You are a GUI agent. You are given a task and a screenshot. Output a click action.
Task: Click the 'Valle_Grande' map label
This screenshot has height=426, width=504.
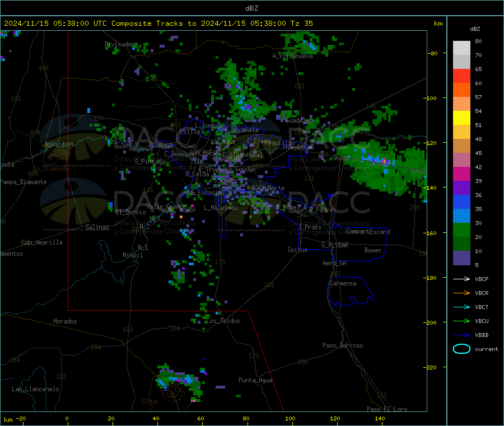coord(166,207)
